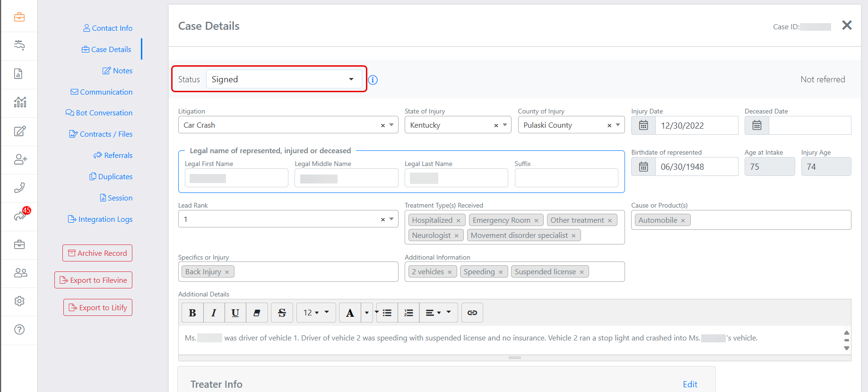Open Contracts / Files section

[101, 134]
